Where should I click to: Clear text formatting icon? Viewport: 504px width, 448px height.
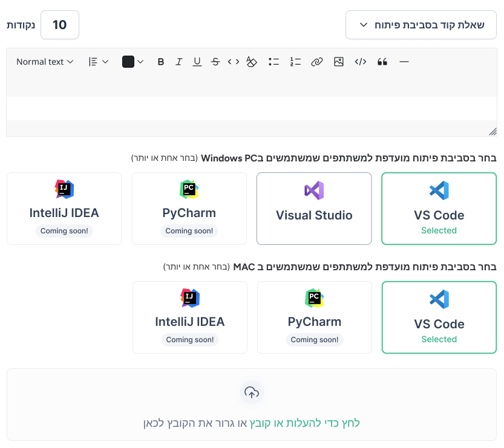click(252, 62)
